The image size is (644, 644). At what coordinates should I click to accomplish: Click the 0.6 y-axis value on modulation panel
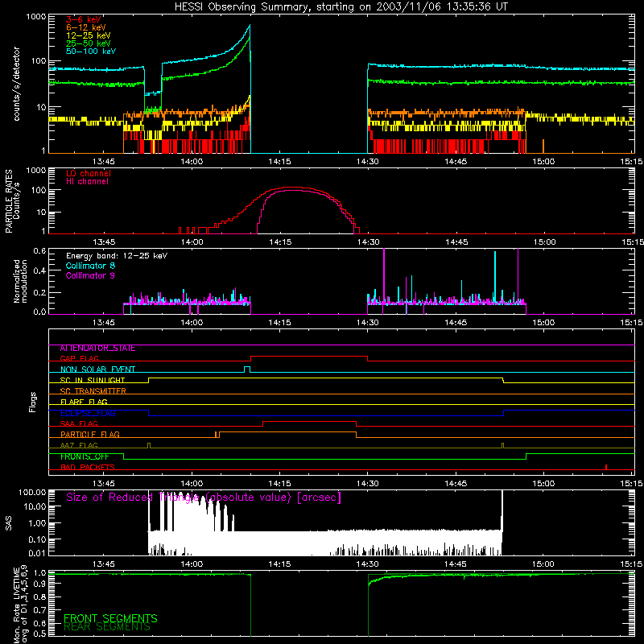tap(39, 251)
